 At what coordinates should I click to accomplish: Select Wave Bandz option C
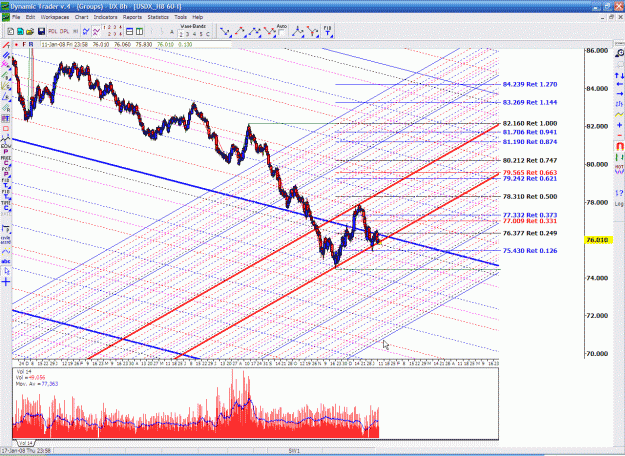coord(207,35)
